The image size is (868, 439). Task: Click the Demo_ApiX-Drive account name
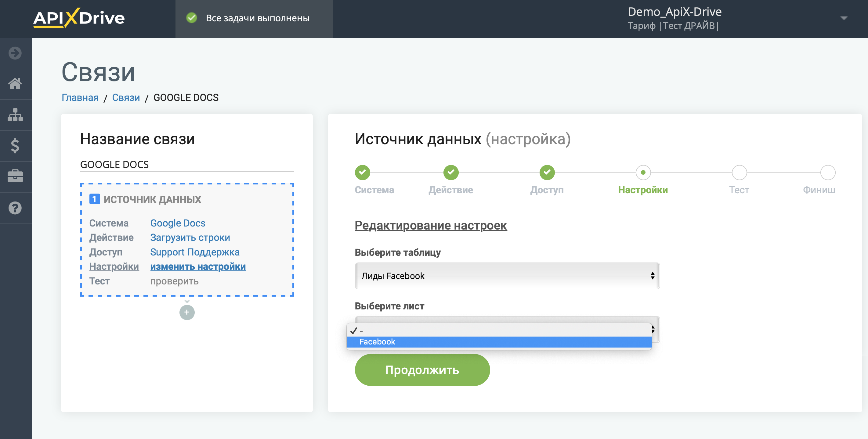[x=674, y=12]
